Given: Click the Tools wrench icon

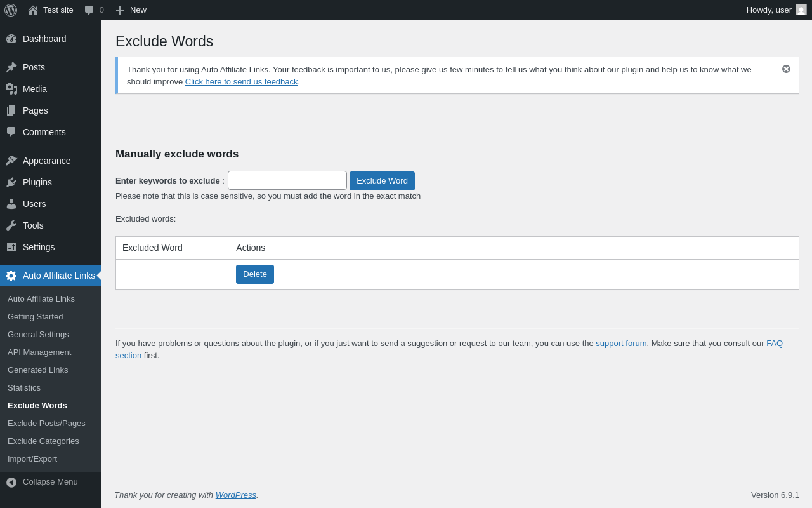Looking at the screenshot, I should pos(11,225).
